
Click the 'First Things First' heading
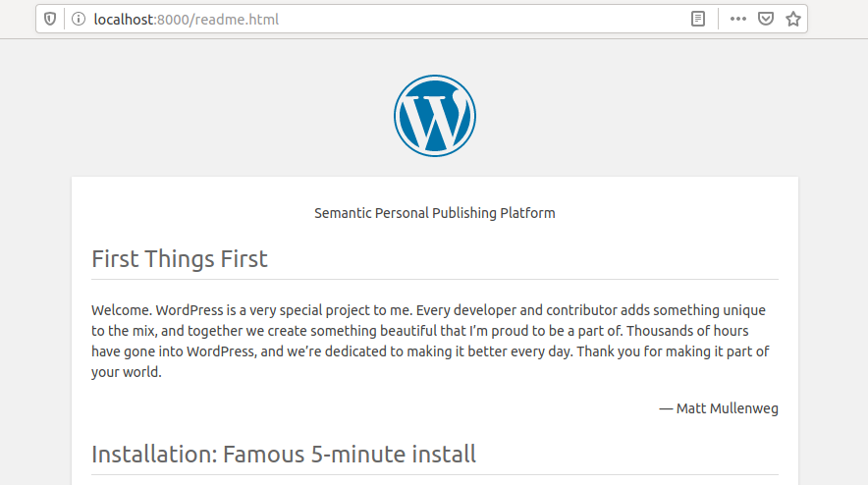coord(180,259)
